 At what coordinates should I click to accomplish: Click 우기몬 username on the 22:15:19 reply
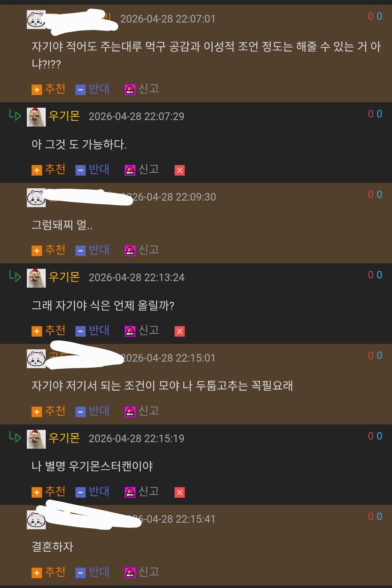64,438
